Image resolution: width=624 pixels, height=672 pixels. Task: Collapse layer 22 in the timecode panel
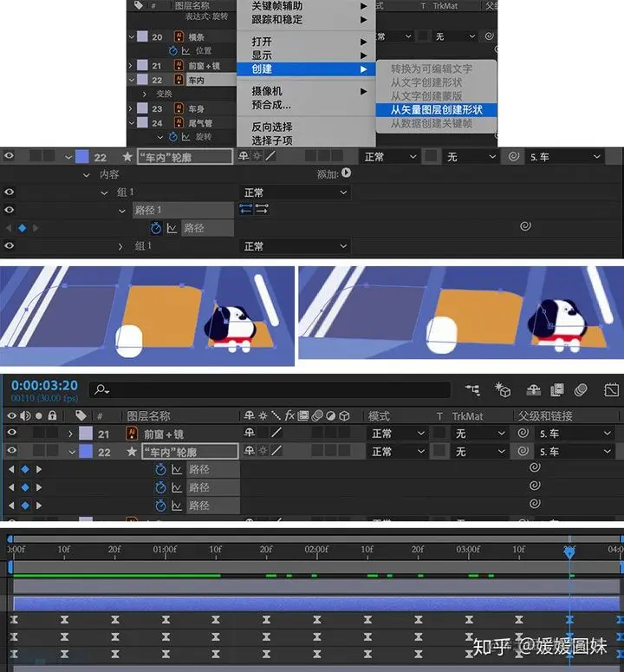point(72,452)
